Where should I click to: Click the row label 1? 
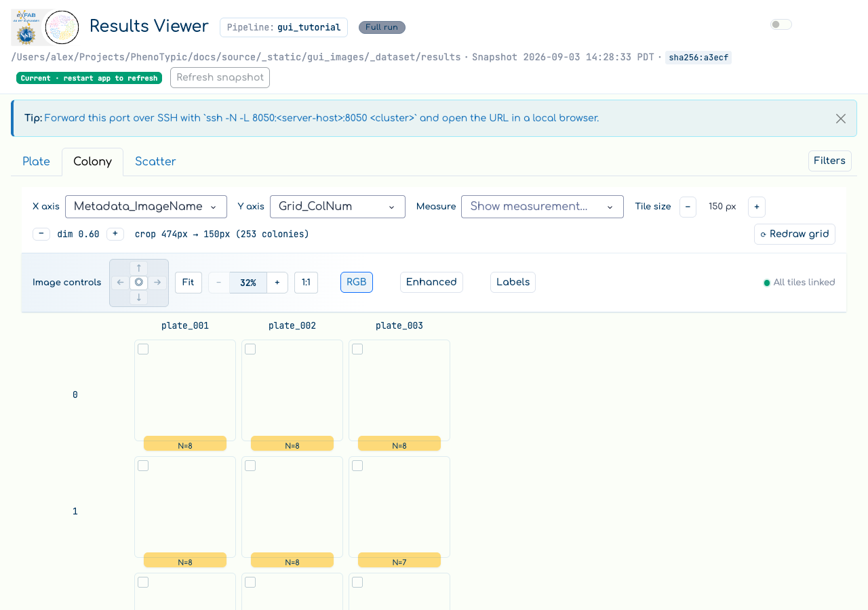pos(75,511)
